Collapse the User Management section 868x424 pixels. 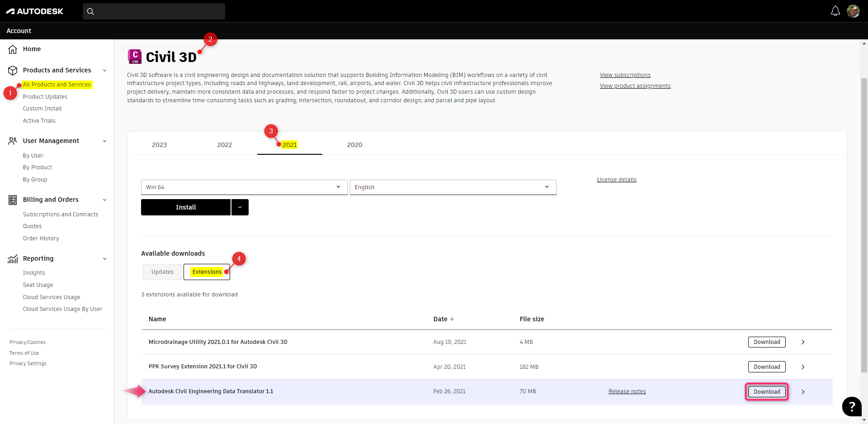(105, 141)
